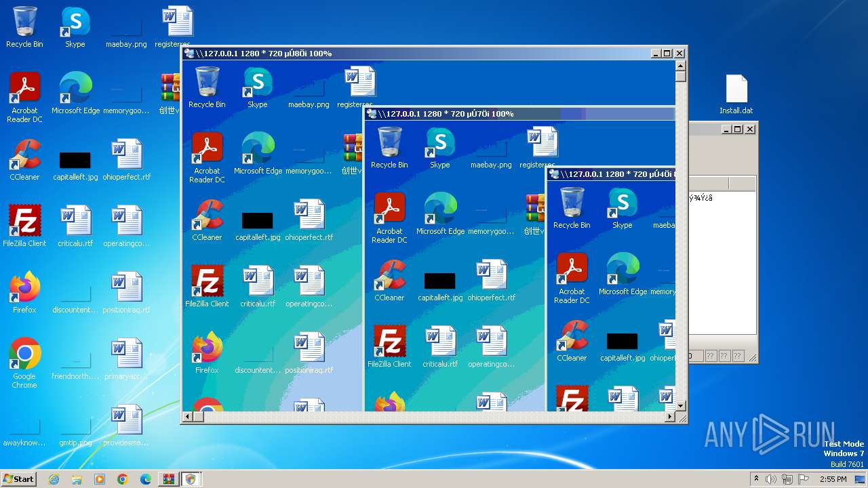This screenshot has height=488, width=868.
Task: Click positioniraq.rtf in outermost remote window
Action: point(309,353)
